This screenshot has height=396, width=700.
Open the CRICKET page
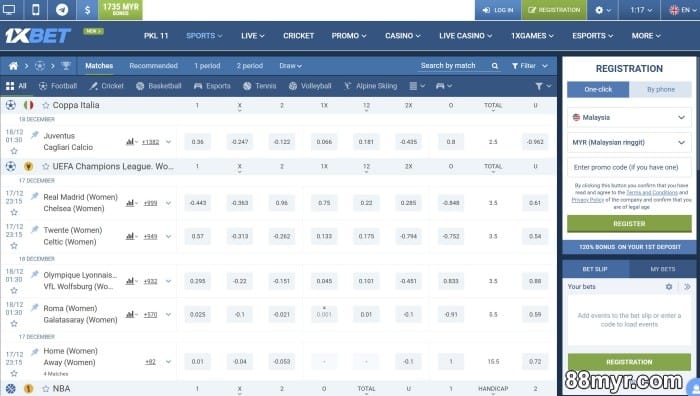coord(299,36)
